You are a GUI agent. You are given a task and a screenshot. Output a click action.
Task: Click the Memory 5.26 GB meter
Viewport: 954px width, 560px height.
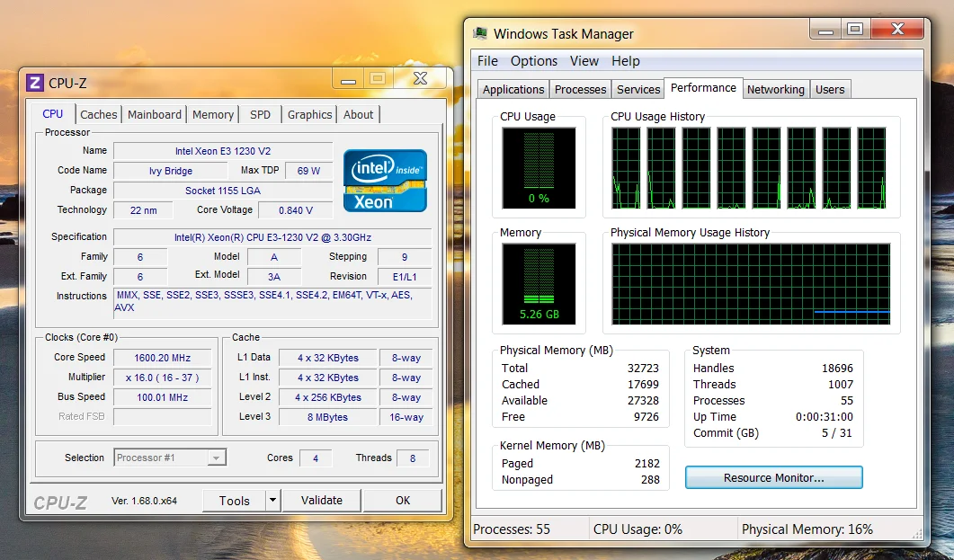(539, 284)
